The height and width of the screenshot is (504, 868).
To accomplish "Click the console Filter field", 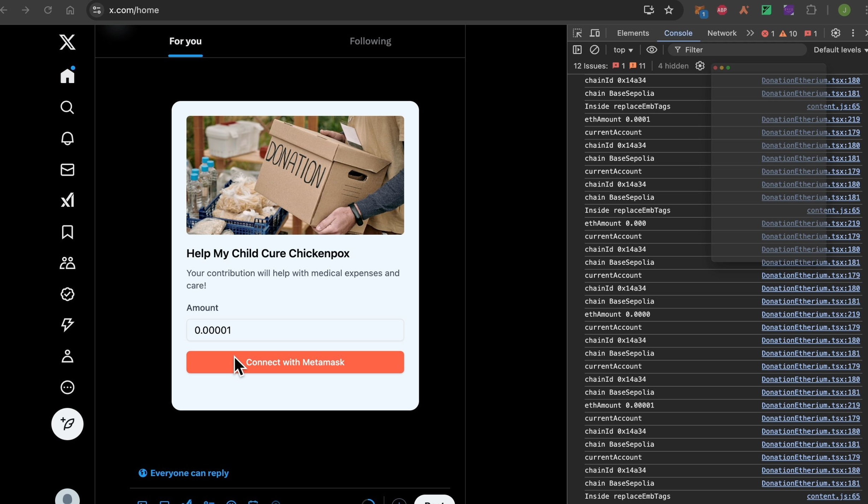I will pos(737,50).
